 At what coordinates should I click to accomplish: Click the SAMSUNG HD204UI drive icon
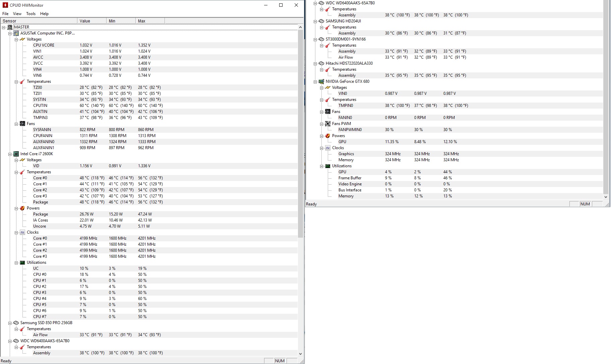coord(321,21)
